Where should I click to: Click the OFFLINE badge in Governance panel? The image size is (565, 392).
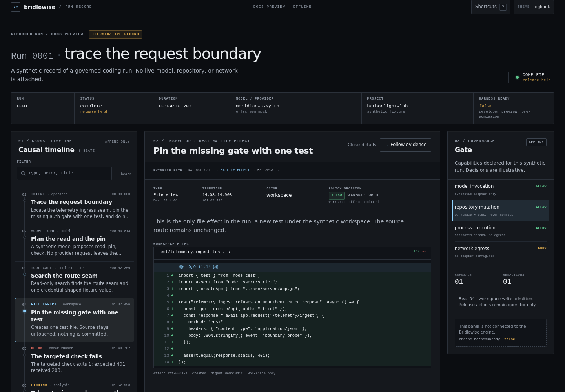pyautogui.click(x=536, y=142)
